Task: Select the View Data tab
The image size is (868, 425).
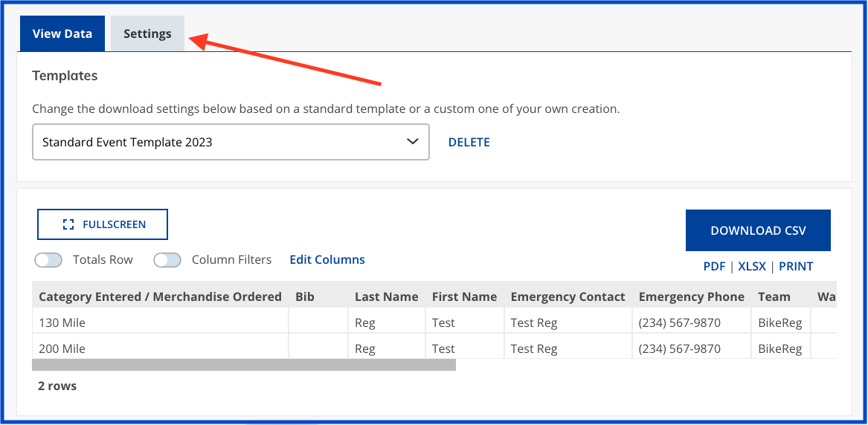Action: [x=62, y=33]
